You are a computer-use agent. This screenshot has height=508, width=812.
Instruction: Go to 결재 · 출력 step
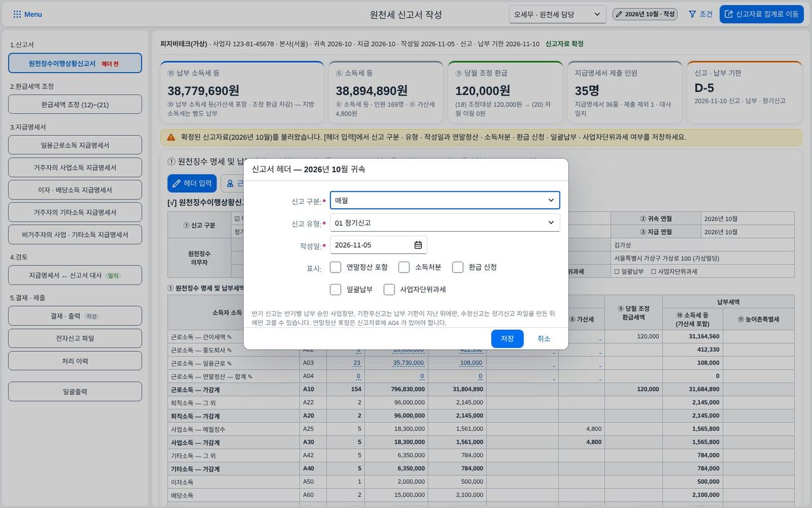(75, 316)
